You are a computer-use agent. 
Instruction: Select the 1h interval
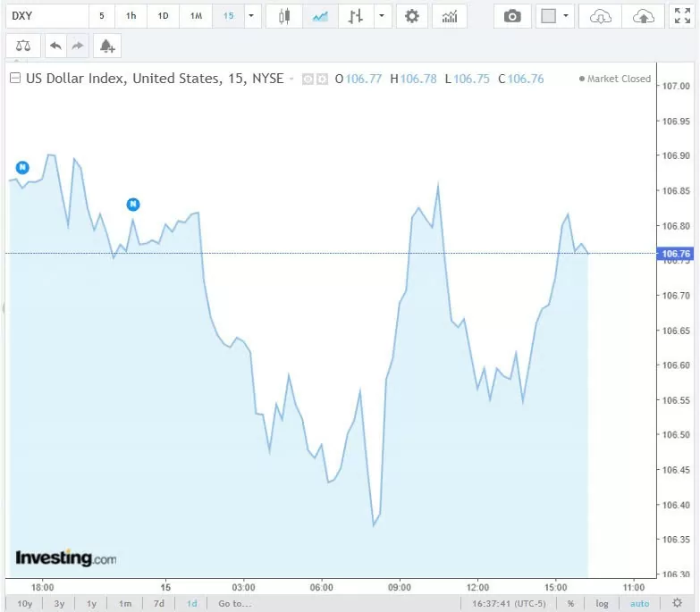click(x=131, y=16)
